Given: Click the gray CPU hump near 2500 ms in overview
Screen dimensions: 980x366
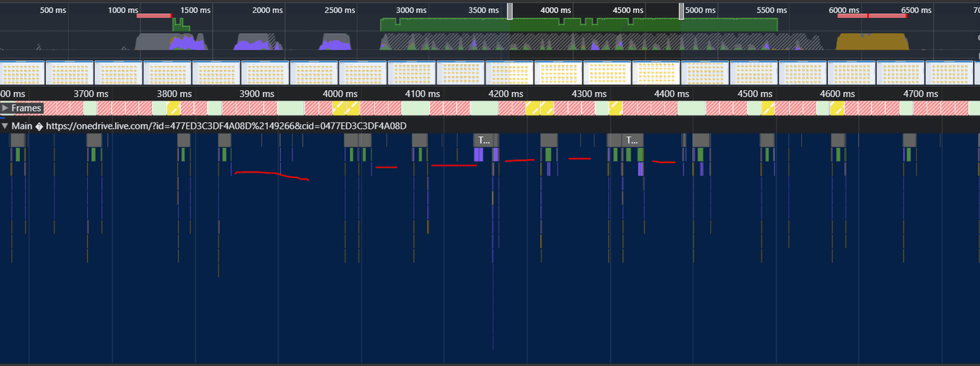Looking at the screenshot, I should [x=335, y=43].
